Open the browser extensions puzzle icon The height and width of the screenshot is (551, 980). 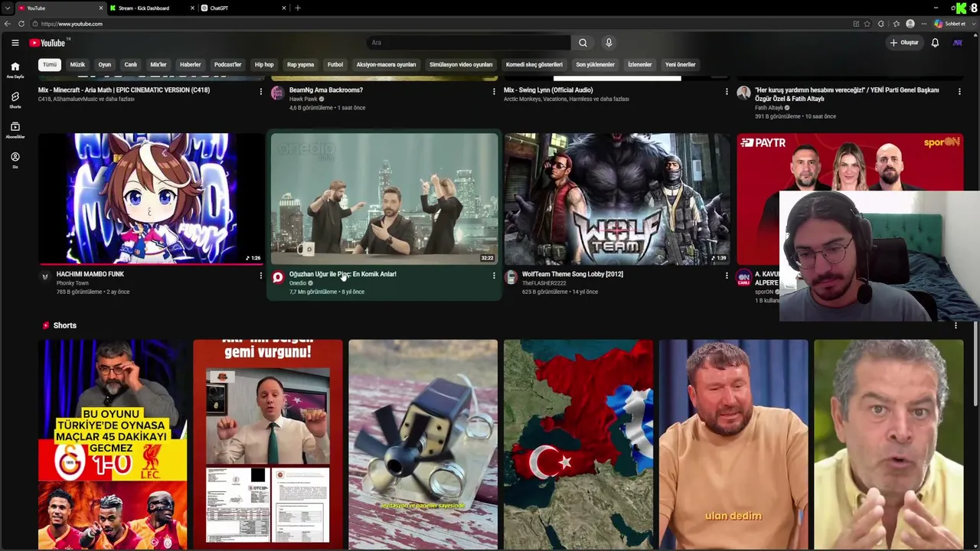pos(880,24)
